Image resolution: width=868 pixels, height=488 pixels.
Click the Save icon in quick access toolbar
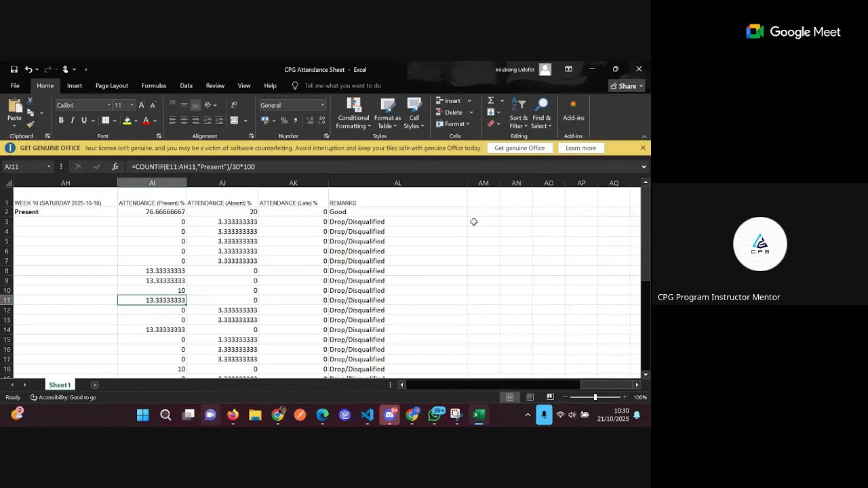(14, 69)
